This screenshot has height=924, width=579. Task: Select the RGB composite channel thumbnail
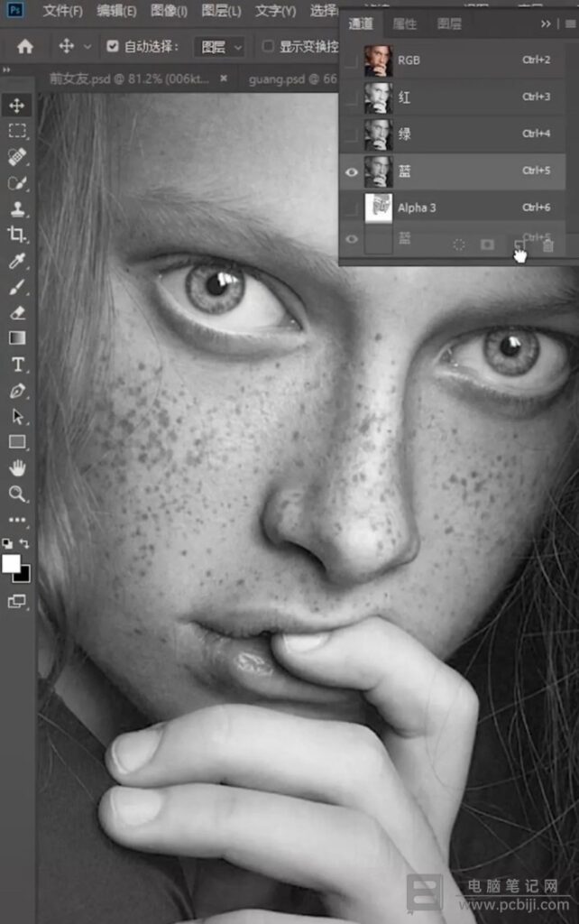[378, 60]
